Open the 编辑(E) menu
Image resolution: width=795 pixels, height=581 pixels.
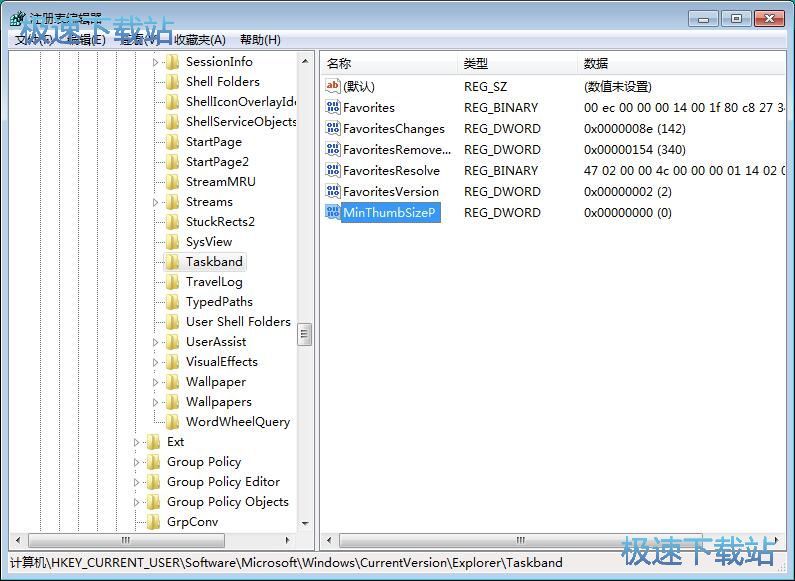tap(86, 40)
